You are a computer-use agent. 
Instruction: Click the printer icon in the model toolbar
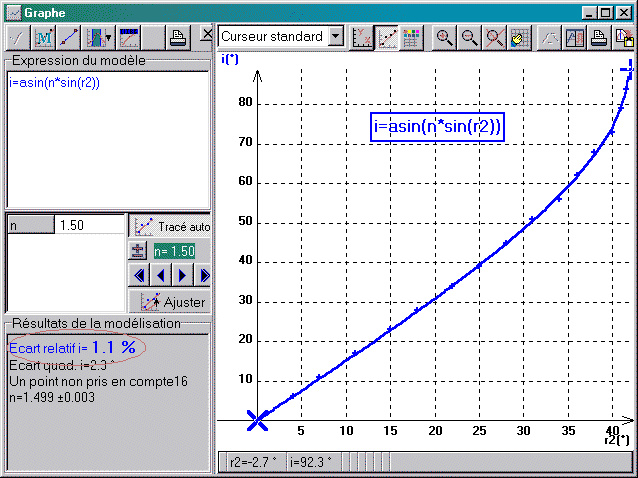tap(177, 38)
